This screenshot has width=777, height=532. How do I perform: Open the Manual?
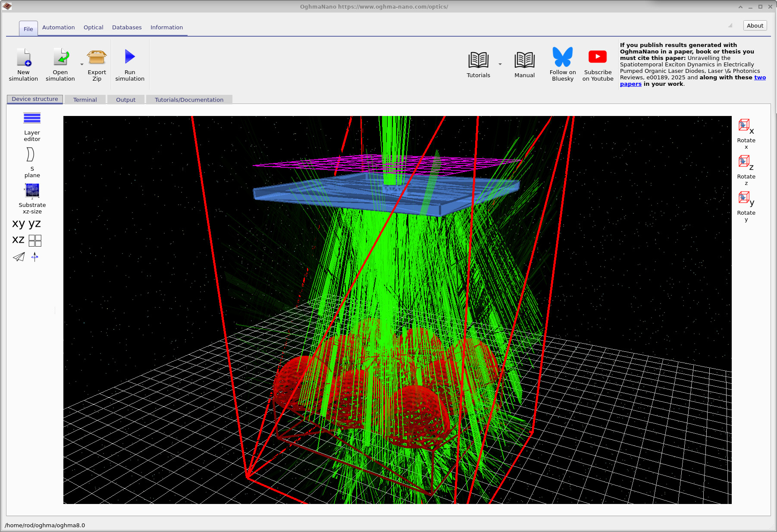coord(524,63)
